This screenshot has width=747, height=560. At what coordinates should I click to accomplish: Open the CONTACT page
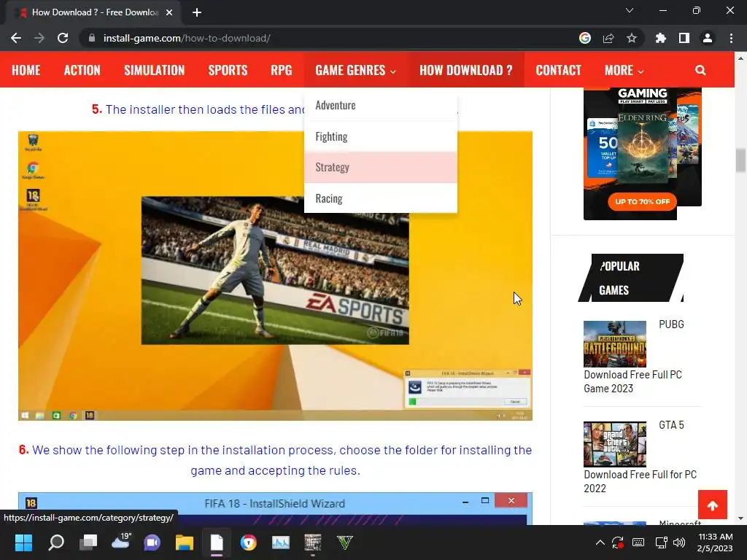(x=558, y=70)
